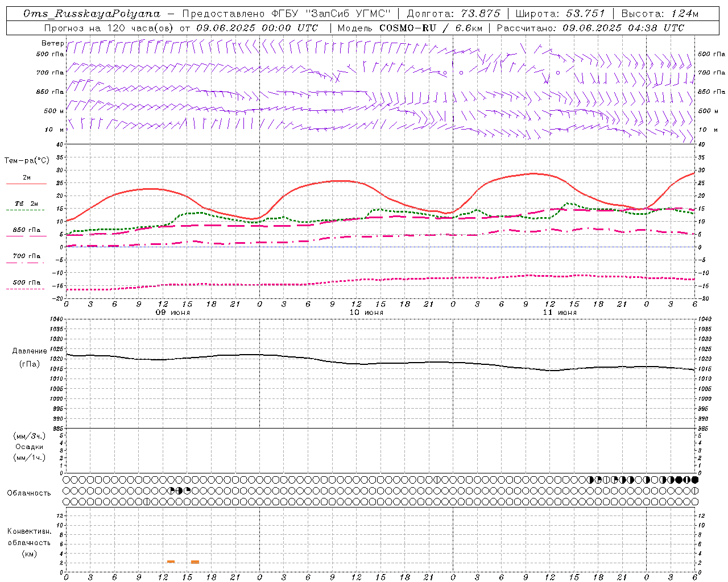This screenshot has height=582, width=728.
Task: Click the Долгота: 73.875 value
Action: pos(453,14)
